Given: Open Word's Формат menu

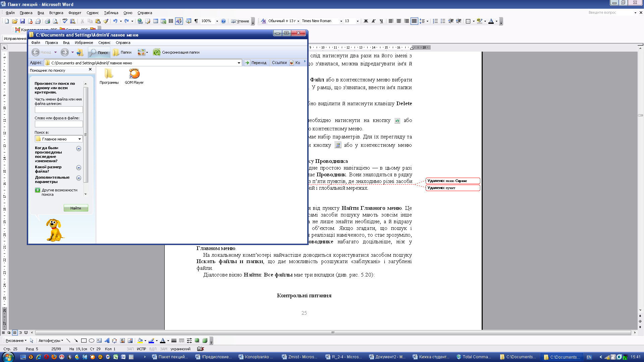Looking at the screenshot, I should pyautogui.click(x=75, y=13).
